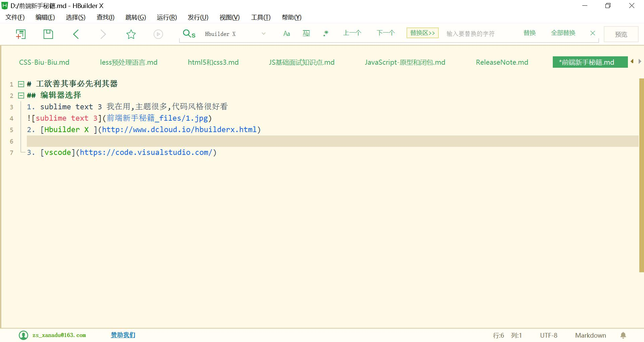Viewport: 644px width, 342px height.
Task: Go forward with the right arrow icon
Action: point(103,34)
